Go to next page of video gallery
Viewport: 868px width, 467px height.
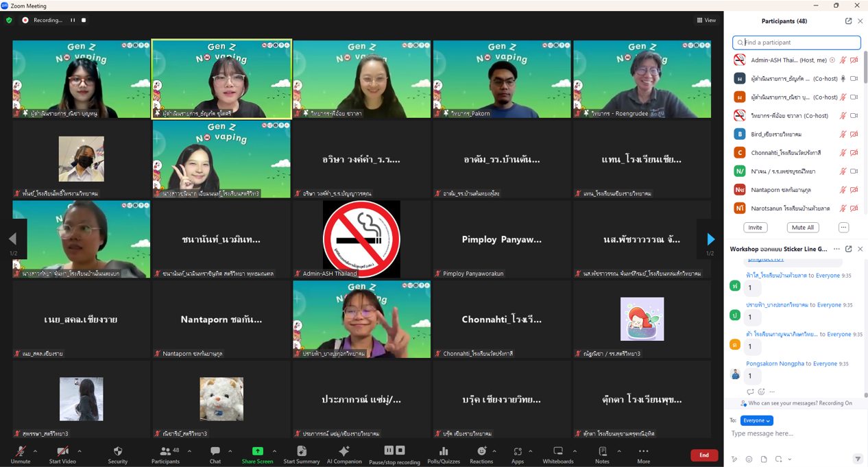711,239
